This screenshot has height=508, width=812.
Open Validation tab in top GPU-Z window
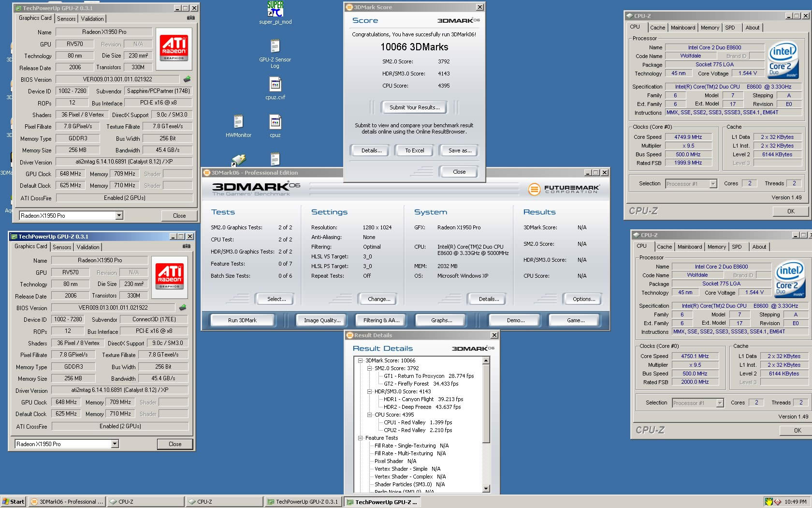(x=92, y=19)
